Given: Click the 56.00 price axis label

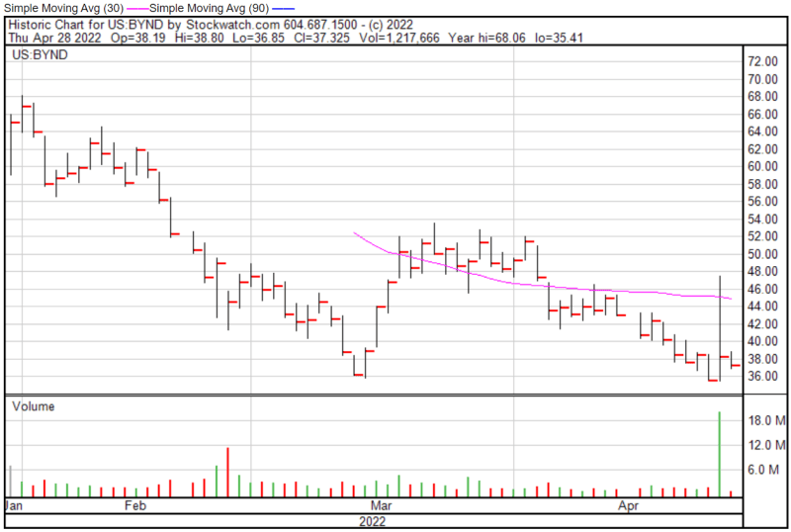Looking at the screenshot, I should click(762, 202).
